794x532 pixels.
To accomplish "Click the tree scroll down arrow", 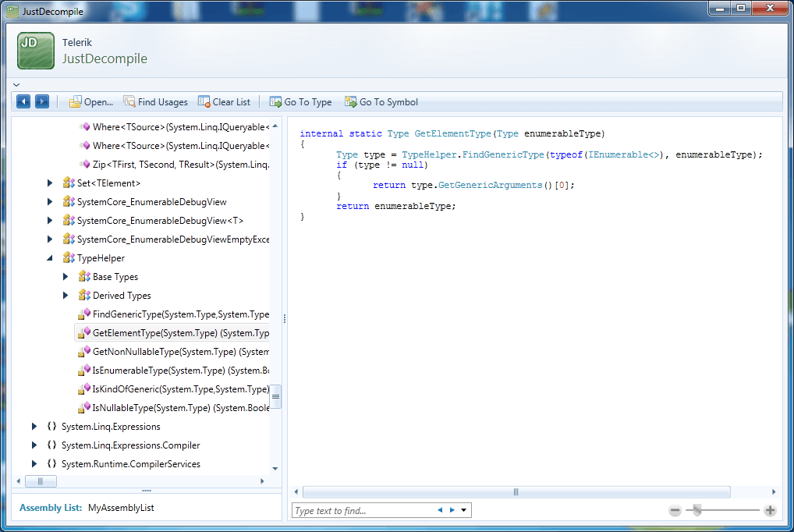I will click(x=275, y=469).
